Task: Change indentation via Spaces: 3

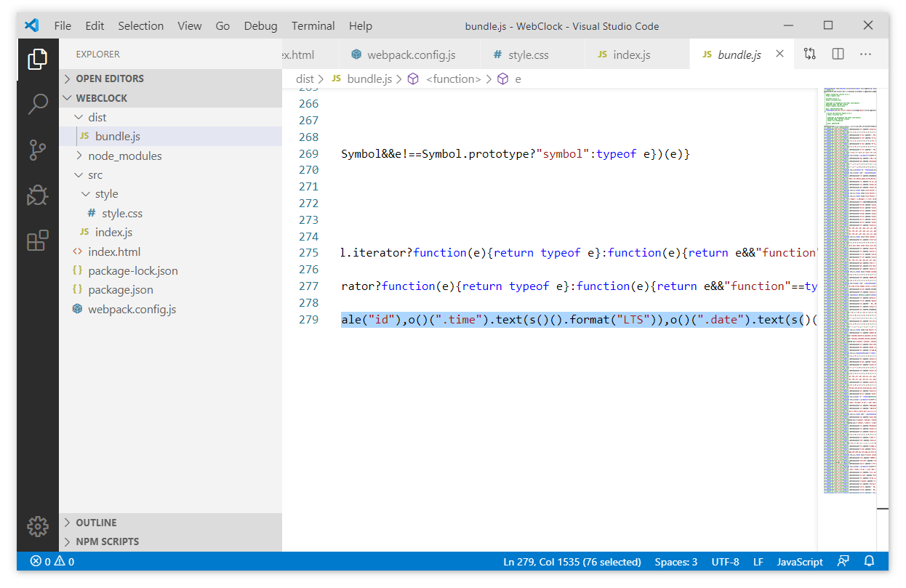Action: coord(676,562)
